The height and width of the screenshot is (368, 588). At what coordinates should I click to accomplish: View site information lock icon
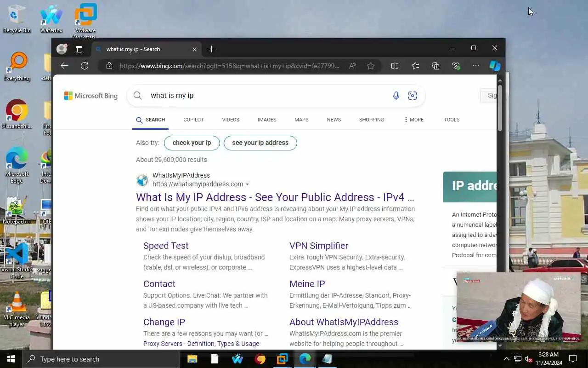point(109,66)
